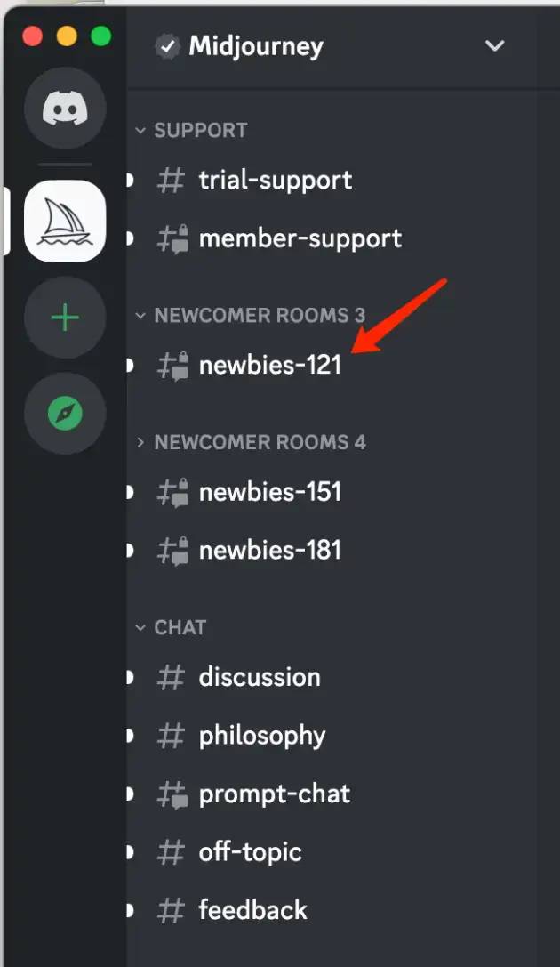Click the green plus Add a Server icon
The width and height of the screenshot is (560, 967).
[65, 318]
